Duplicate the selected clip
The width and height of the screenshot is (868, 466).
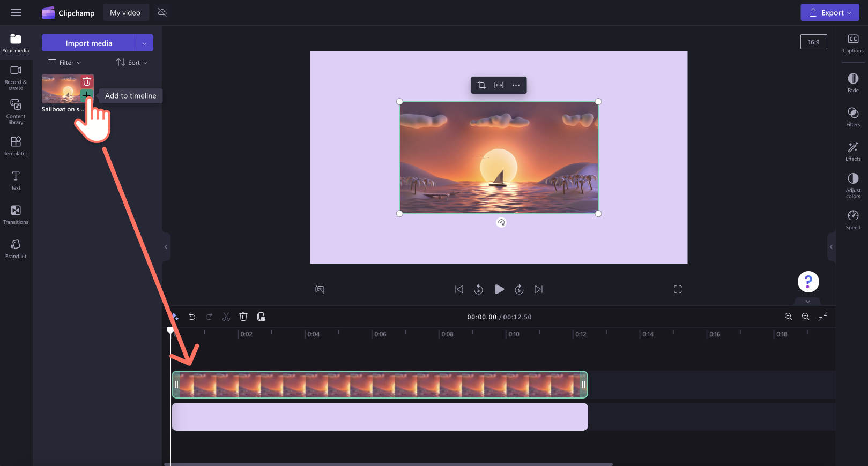(x=261, y=317)
